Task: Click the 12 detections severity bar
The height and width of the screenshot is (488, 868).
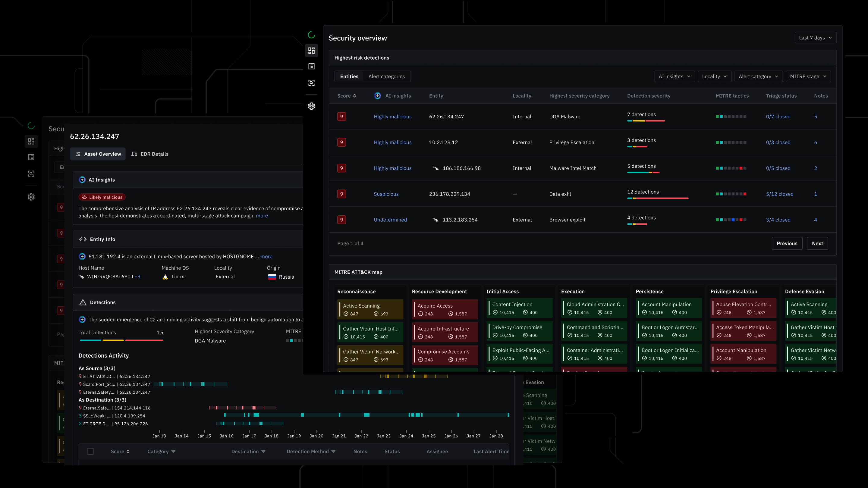Action: 657,198
